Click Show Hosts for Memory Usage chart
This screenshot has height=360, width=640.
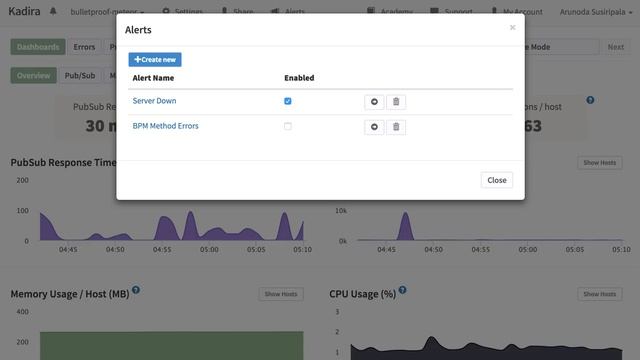281,294
